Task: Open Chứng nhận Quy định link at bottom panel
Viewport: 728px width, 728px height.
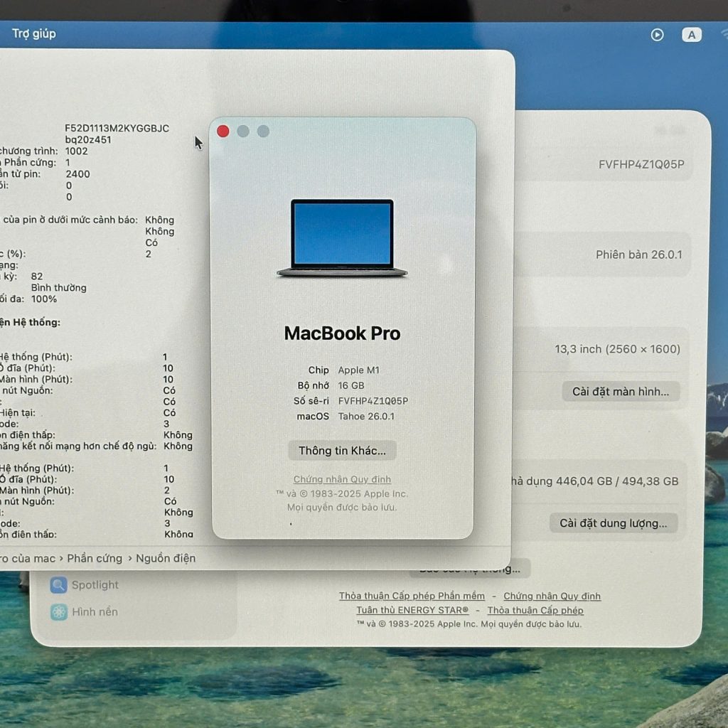Action: click(x=552, y=596)
